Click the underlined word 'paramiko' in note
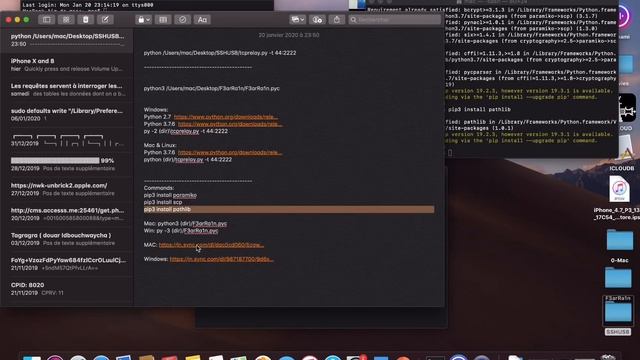Screen dimensions: 640x360 tap(184, 195)
